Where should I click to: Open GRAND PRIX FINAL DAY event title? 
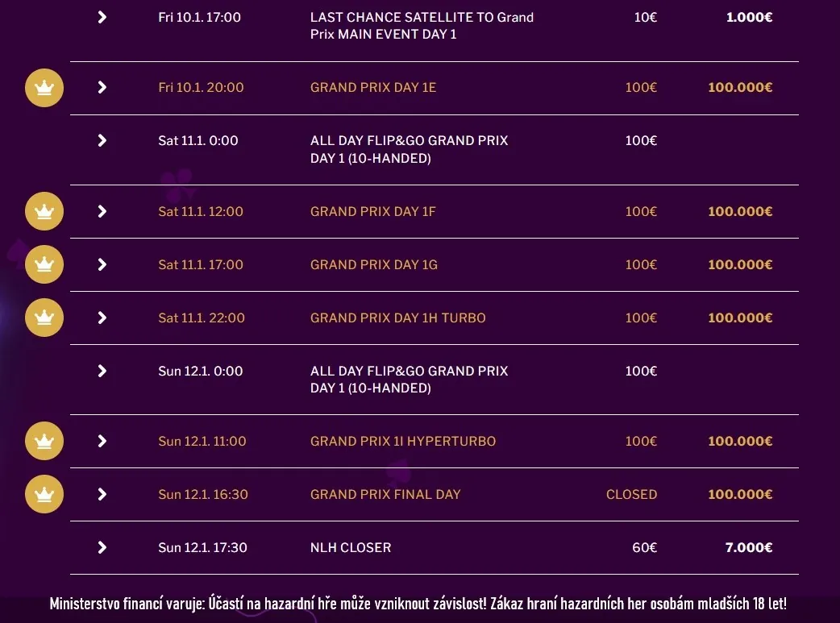click(385, 494)
